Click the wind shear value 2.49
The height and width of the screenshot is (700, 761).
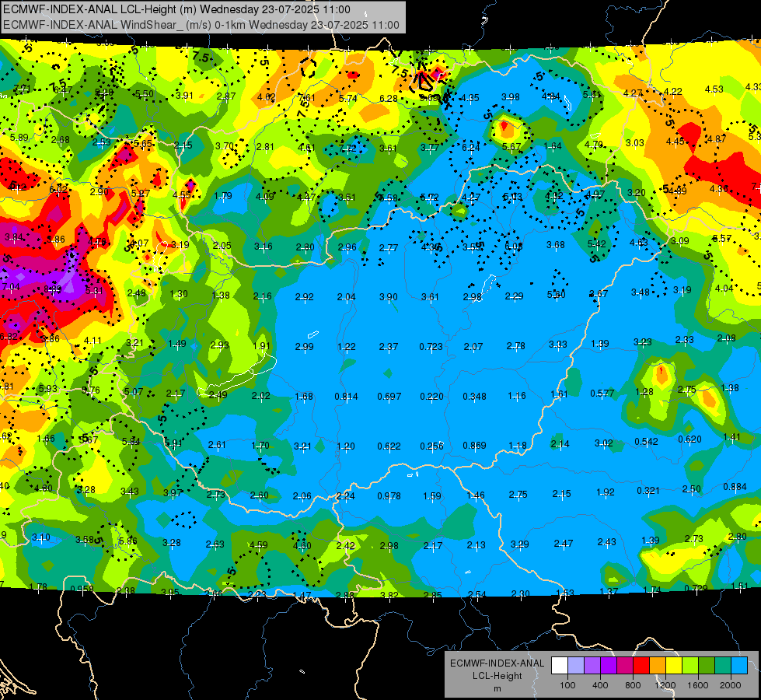218,395
